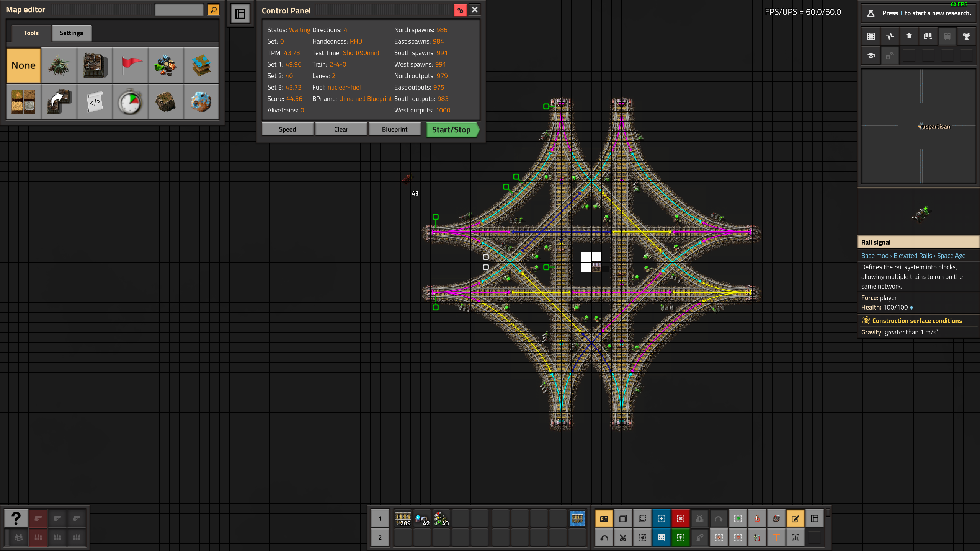
Task: Click the Map editor search input field
Action: coord(179,10)
